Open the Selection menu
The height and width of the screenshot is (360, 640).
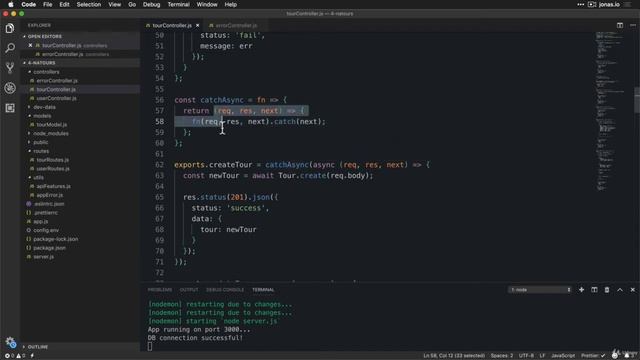[x=89, y=4]
